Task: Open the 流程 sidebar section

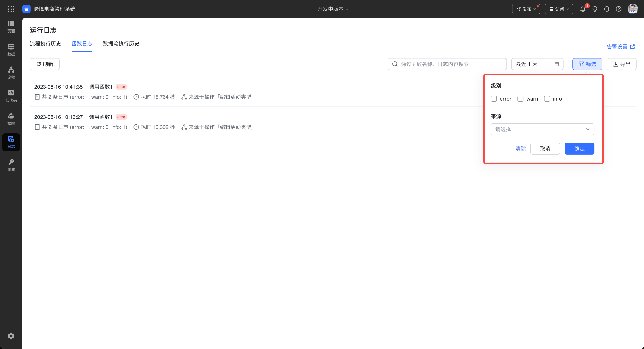Action: [x=11, y=73]
